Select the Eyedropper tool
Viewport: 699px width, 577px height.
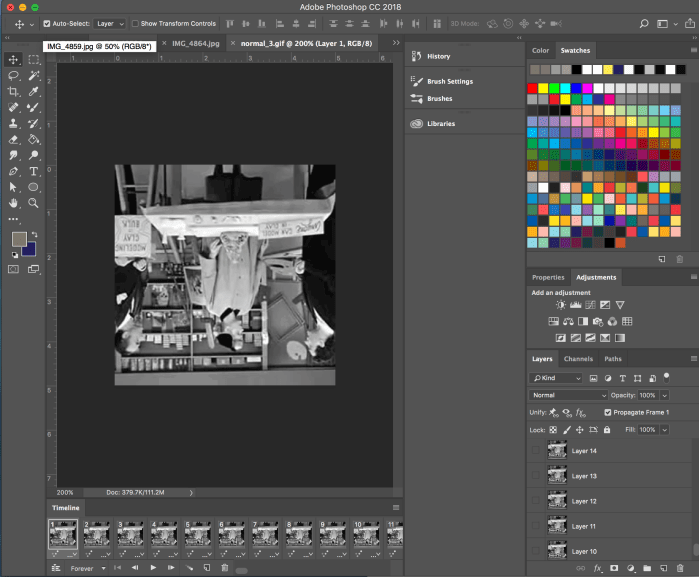click(x=33, y=91)
